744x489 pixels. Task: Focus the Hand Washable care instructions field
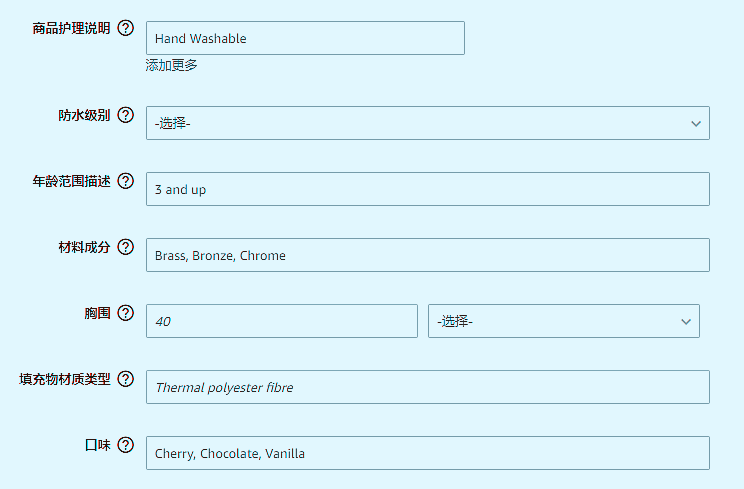(x=305, y=38)
